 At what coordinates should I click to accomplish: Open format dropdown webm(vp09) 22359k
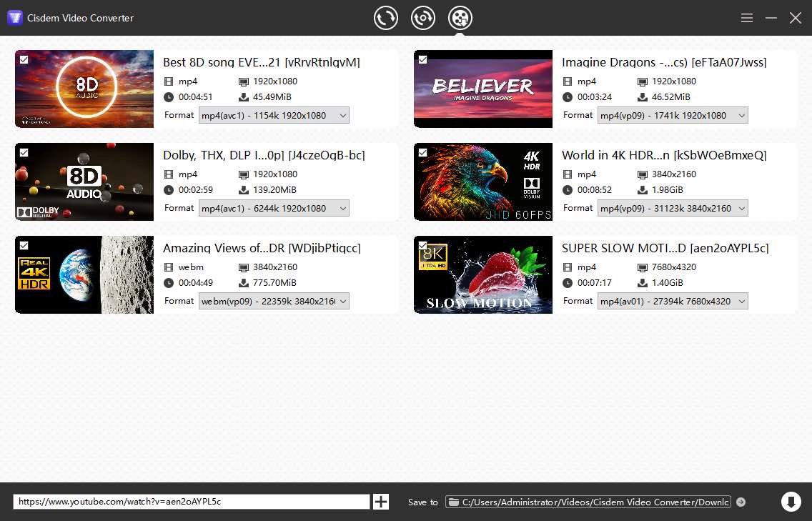pos(274,302)
